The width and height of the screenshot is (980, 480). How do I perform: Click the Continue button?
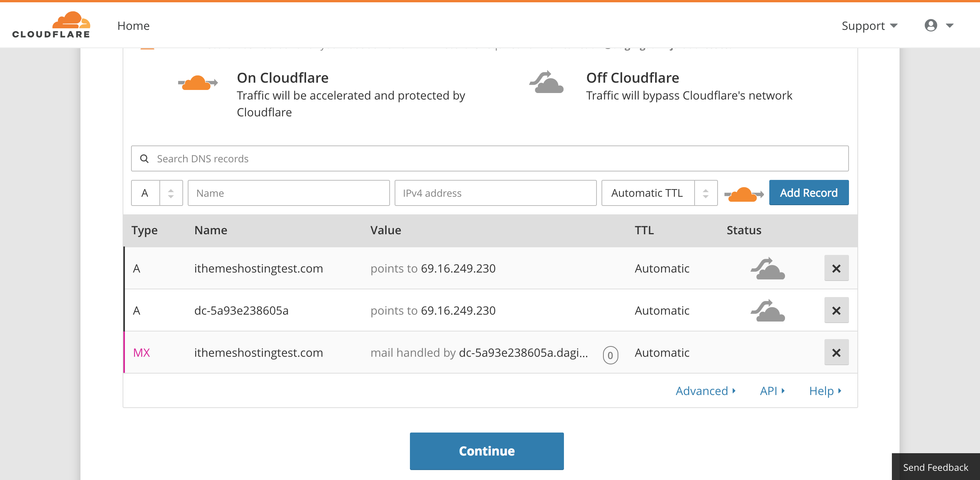[487, 451]
